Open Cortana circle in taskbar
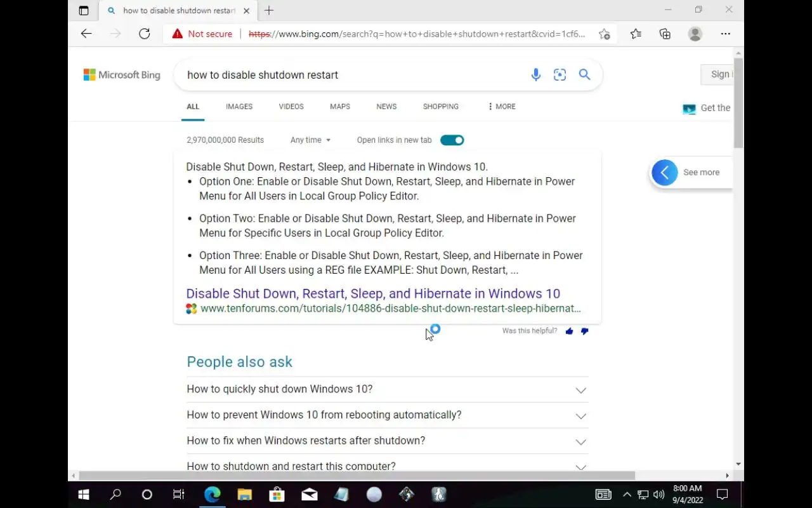The height and width of the screenshot is (508, 812). (147, 495)
